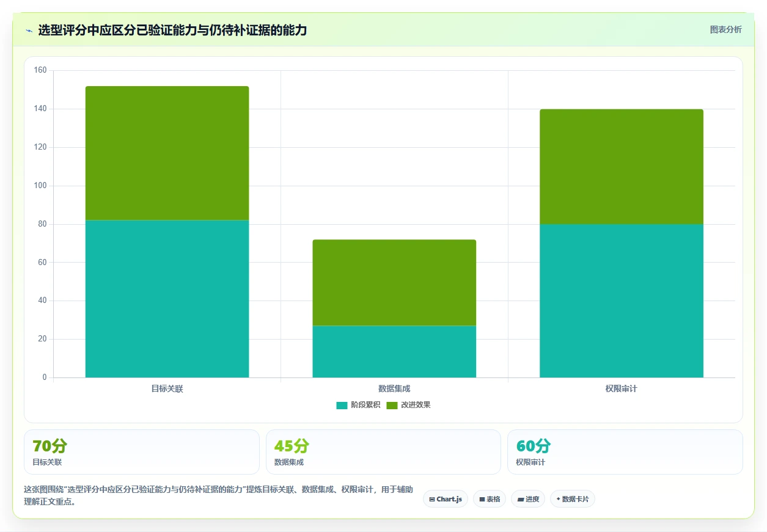Screen dimensions: 767x532
Task: Click the 数据卡片 tag chip
Action: pyautogui.click(x=573, y=499)
